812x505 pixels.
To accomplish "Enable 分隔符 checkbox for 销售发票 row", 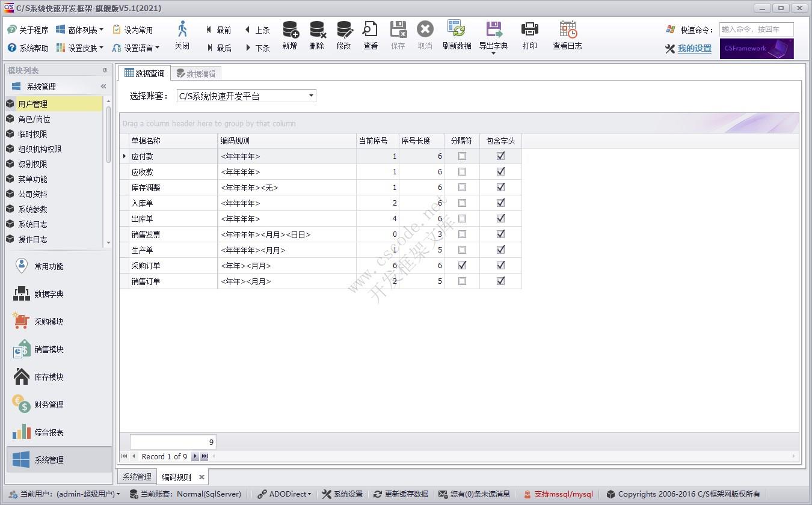I will click(461, 234).
